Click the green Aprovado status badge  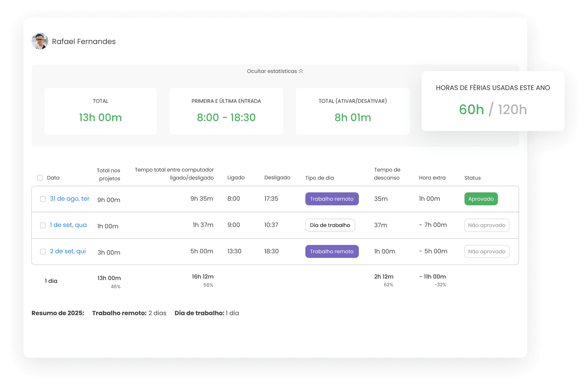pyautogui.click(x=481, y=199)
